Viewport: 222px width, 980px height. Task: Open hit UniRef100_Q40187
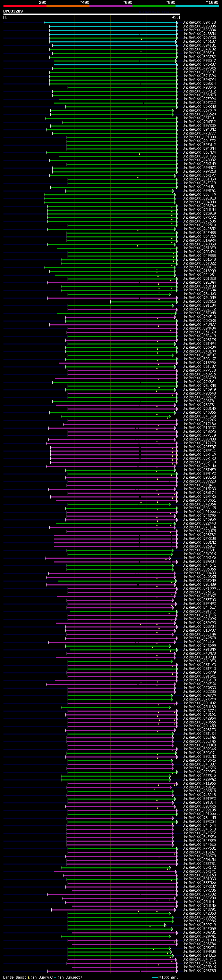coord(199,41)
